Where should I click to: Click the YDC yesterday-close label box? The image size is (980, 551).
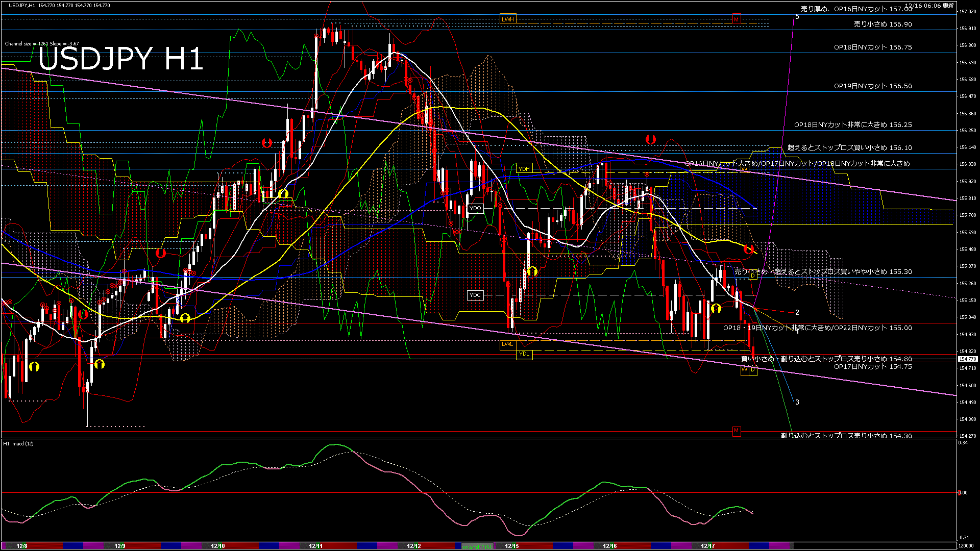[x=475, y=295]
